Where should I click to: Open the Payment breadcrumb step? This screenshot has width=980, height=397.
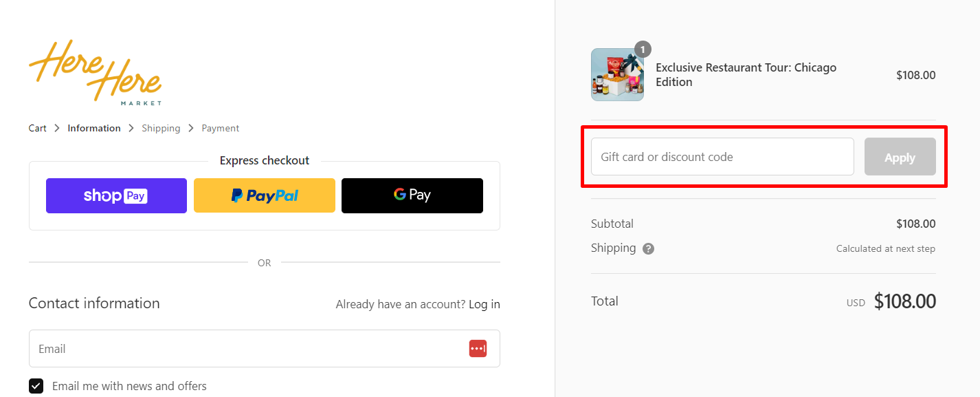tap(220, 128)
